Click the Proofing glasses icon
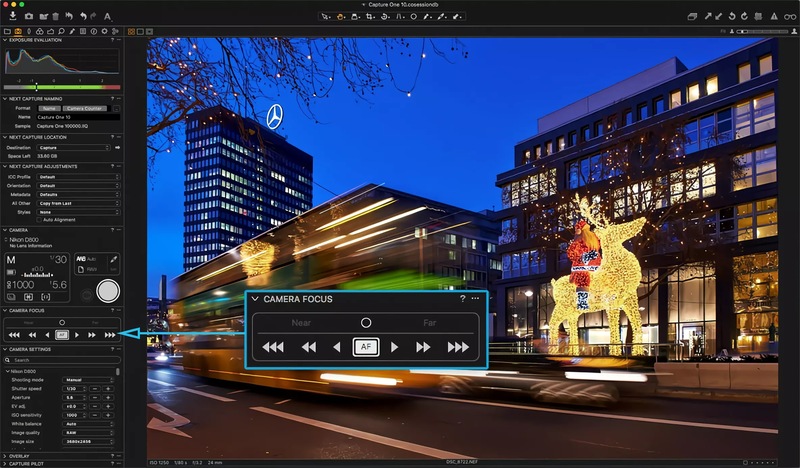Image resolution: width=800 pixels, height=468 pixels. click(x=790, y=16)
